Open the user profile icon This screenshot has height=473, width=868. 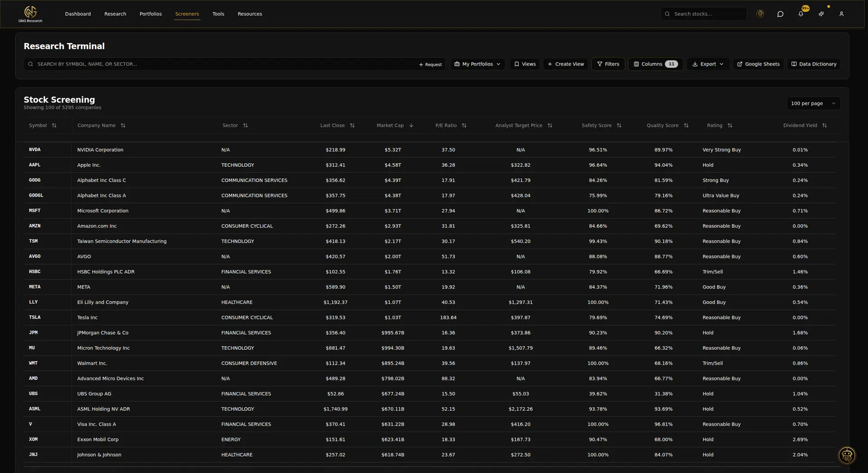point(841,14)
